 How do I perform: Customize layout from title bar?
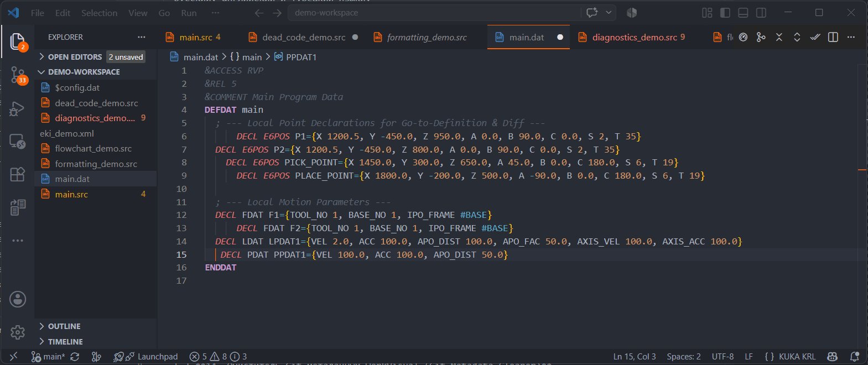tap(707, 13)
